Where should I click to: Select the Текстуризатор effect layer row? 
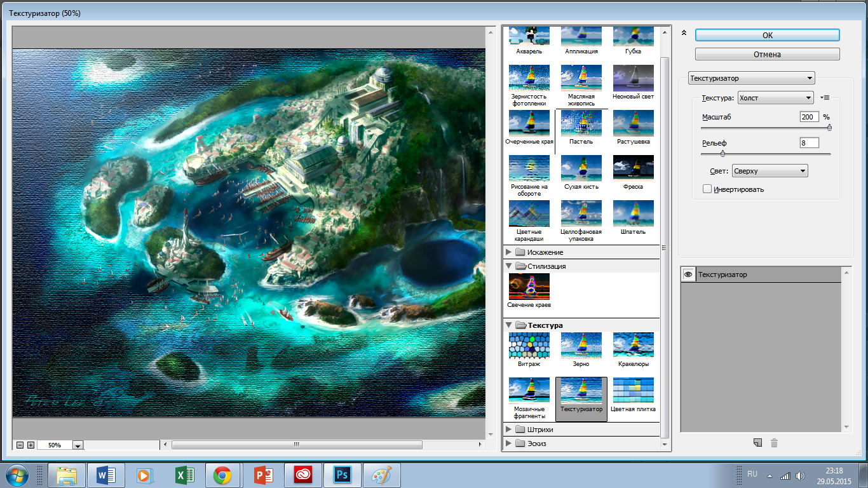click(761, 274)
